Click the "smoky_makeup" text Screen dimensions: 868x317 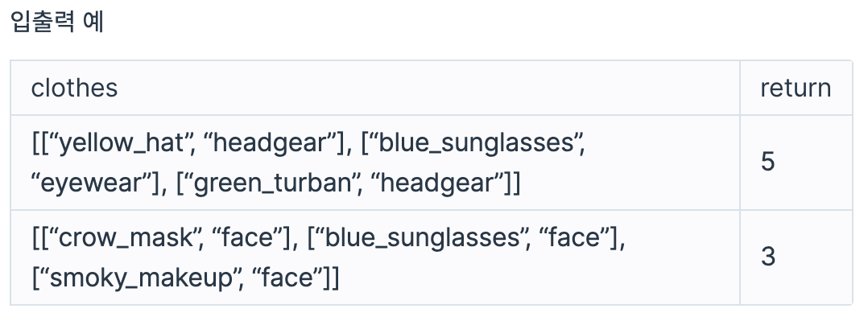(x=140, y=278)
